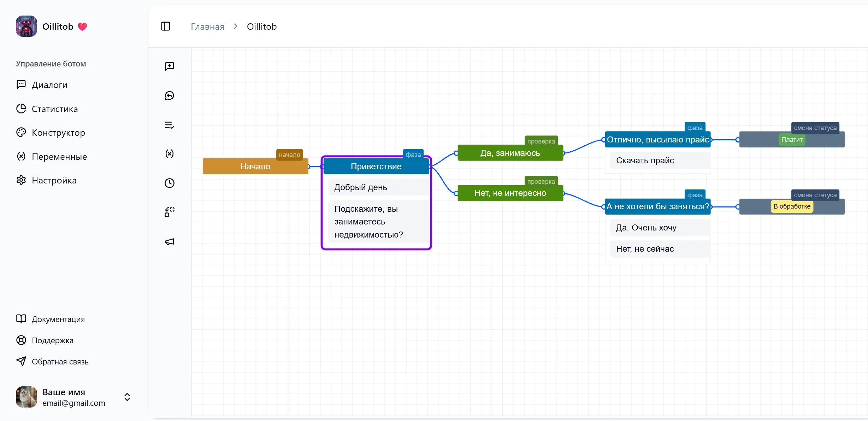Expand the user account switcher chevron

point(127,397)
